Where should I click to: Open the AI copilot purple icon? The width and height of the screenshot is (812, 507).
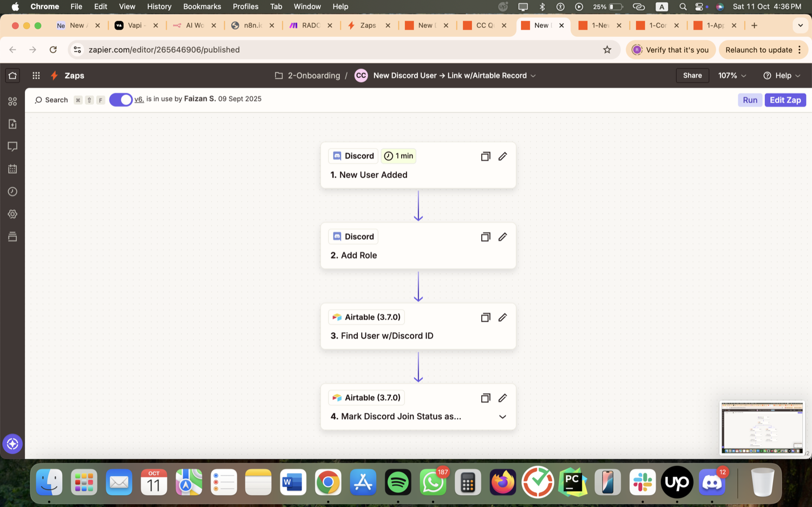(12, 444)
